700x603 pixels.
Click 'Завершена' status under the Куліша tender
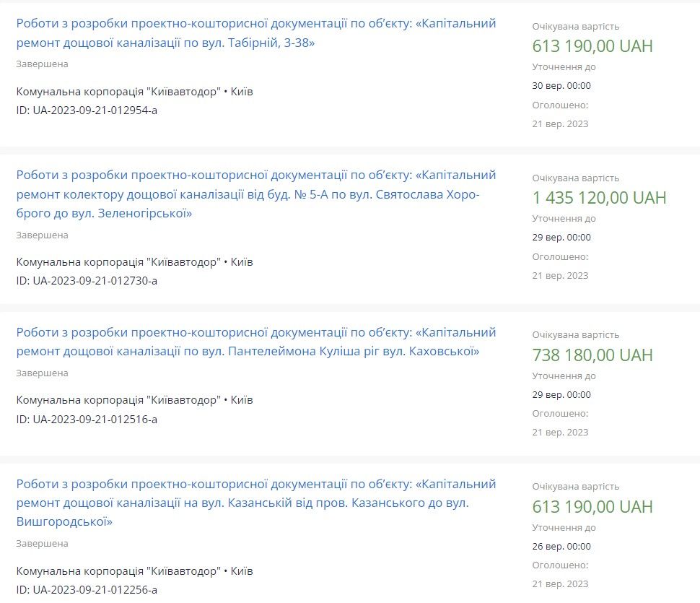tap(42, 373)
